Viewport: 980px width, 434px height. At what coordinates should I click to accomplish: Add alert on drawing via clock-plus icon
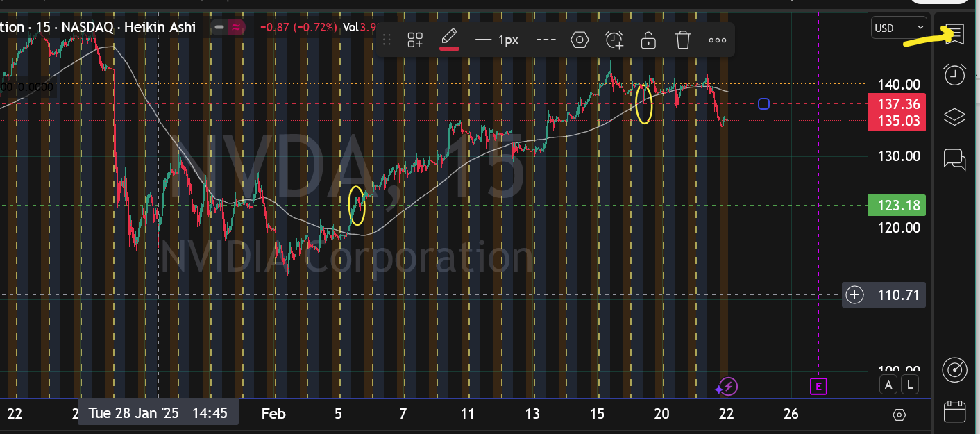614,40
